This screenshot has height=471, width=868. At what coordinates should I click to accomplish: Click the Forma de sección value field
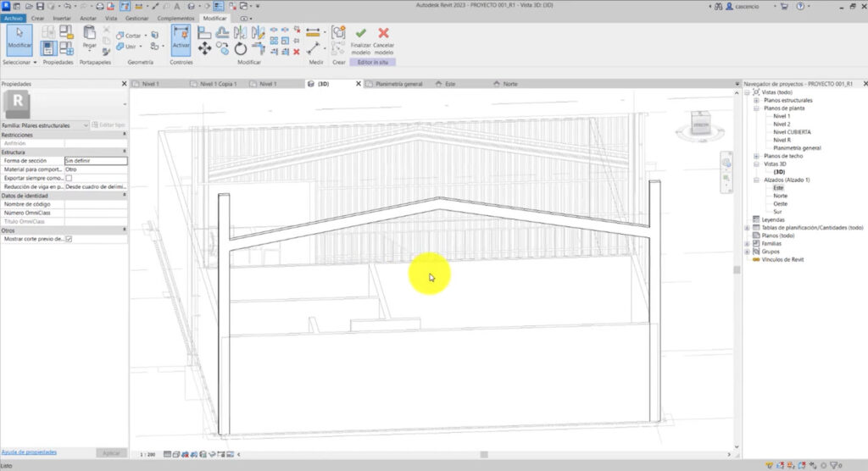tap(95, 160)
